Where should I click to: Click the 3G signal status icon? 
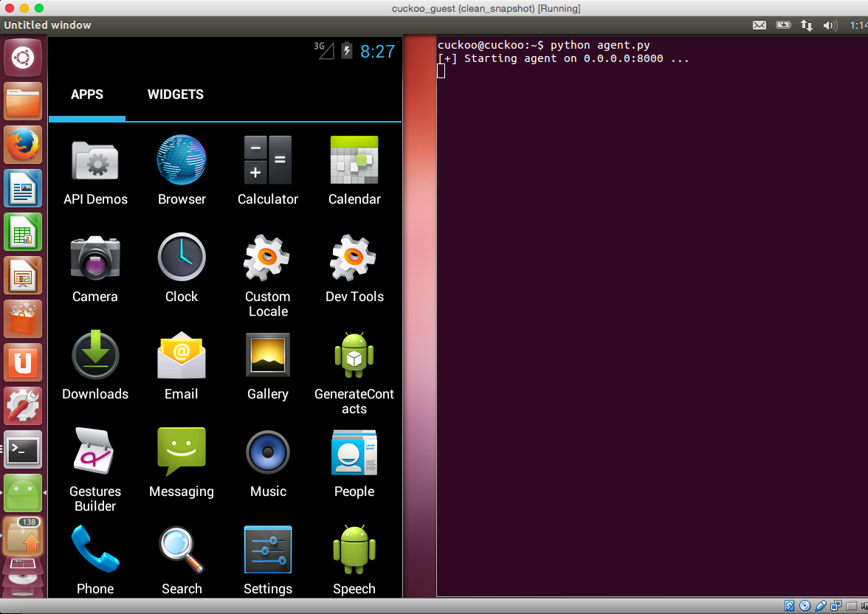pyautogui.click(x=324, y=50)
